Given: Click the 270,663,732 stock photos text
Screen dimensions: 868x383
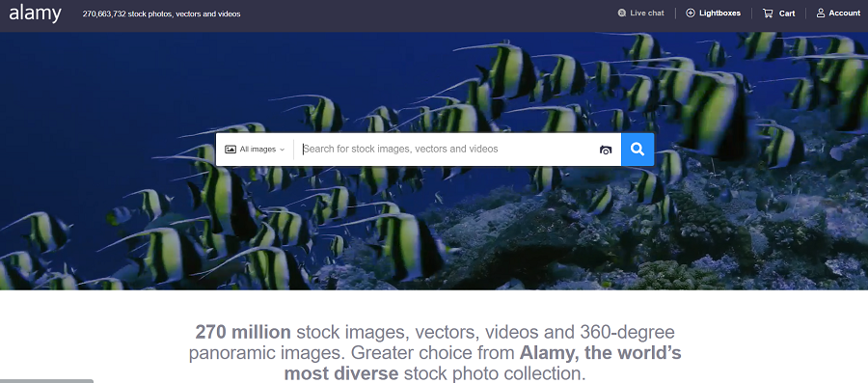Looking at the screenshot, I should (162, 14).
